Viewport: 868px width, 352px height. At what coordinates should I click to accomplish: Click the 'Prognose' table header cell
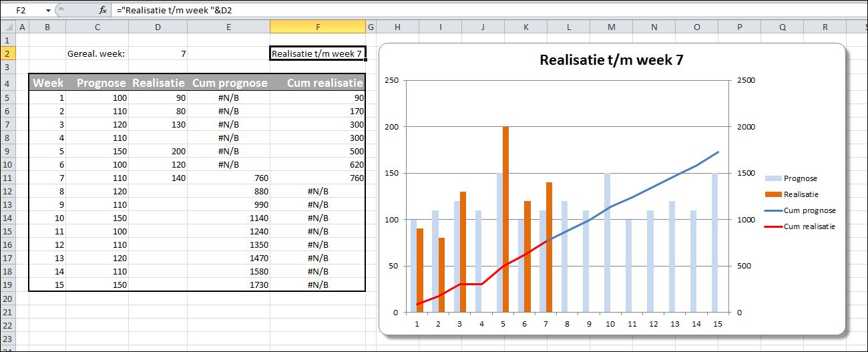pyautogui.click(x=97, y=83)
